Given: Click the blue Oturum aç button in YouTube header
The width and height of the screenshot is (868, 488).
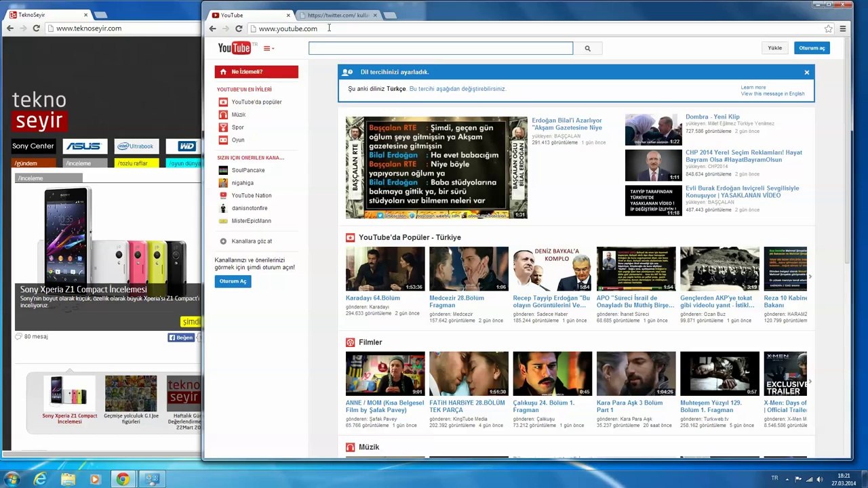Looking at the screenshot, I should 812,48.
